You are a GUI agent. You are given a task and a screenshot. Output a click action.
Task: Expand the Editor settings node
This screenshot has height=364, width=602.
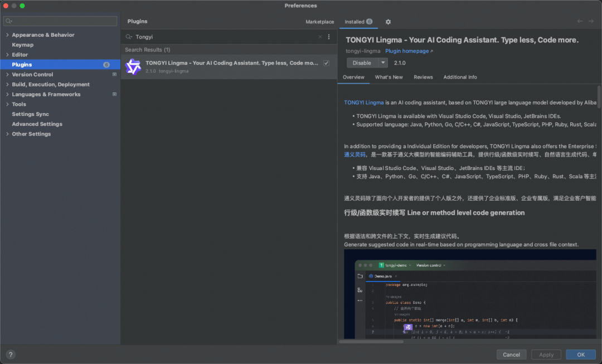(x=7, y=55)
